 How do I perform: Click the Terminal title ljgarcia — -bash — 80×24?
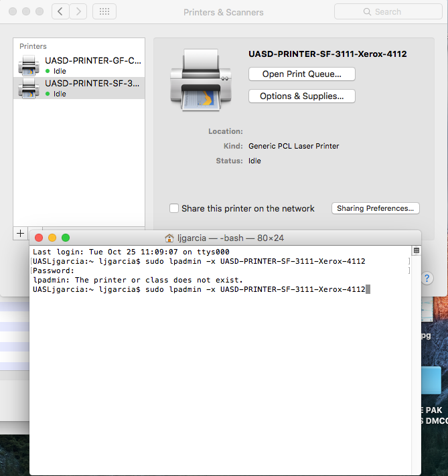click(230, 238)
